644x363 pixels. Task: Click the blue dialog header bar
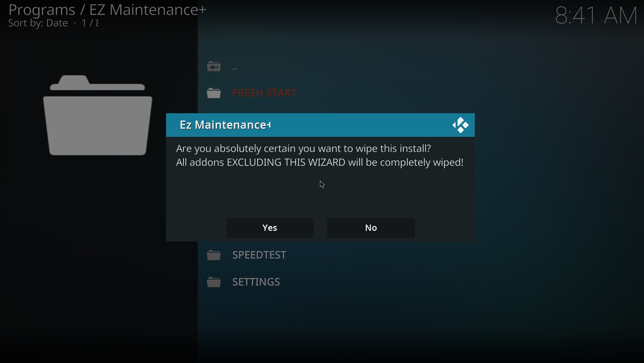[320, 125]
